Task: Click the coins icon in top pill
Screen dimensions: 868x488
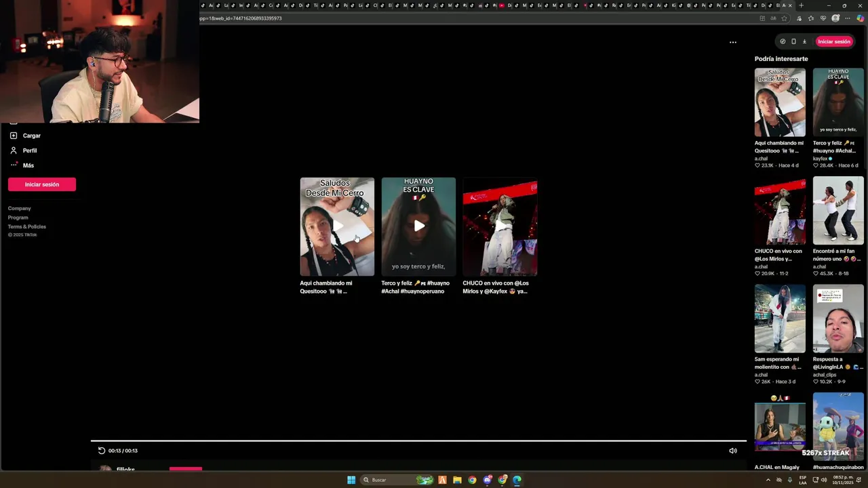Action: (783, 41)
